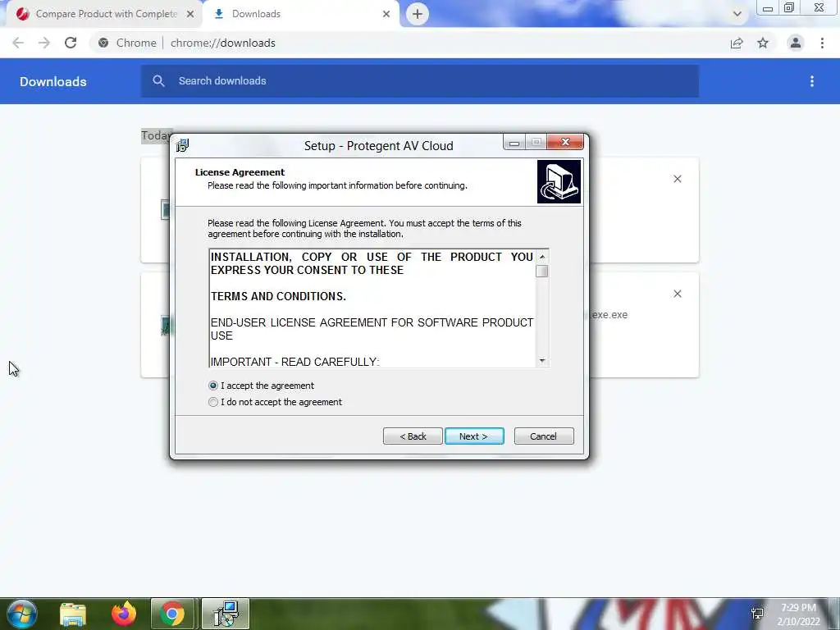Select 'I do not accept the agreement' option
The height and width of the screenshot is (630, 840).
[x=213, y=402]
